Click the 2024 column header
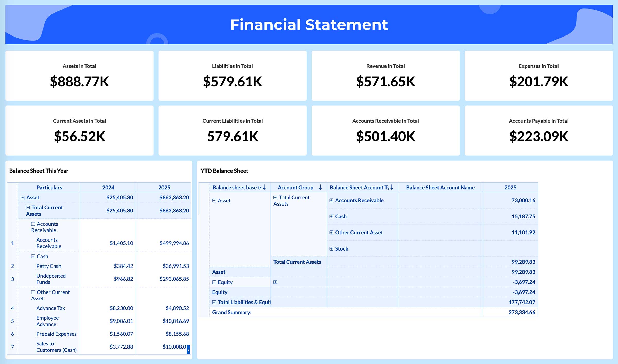The height and width of the screenshot is (364, 618). point(109,188)
